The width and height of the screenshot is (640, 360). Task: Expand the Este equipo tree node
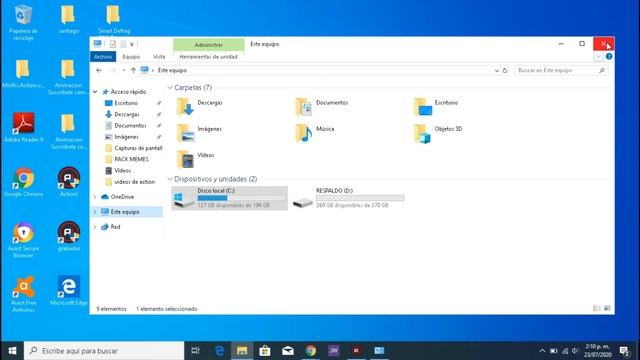95,212
